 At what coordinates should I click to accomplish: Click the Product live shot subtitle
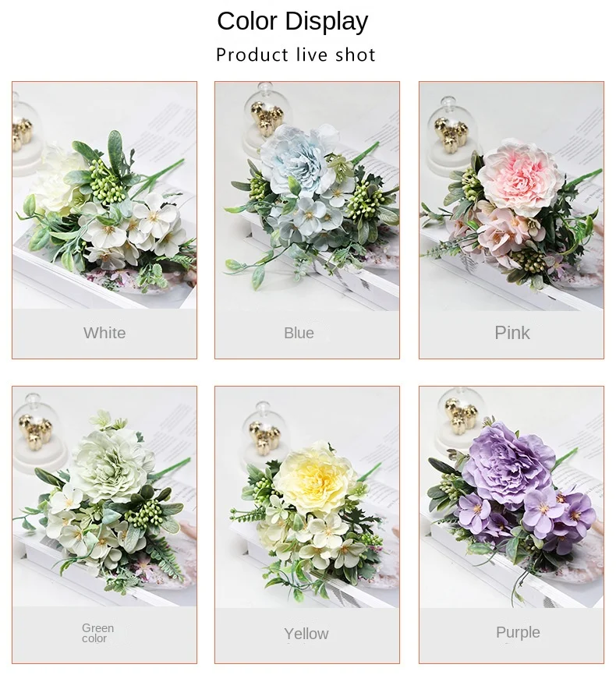pyautogui.click(x=296, y=55)
